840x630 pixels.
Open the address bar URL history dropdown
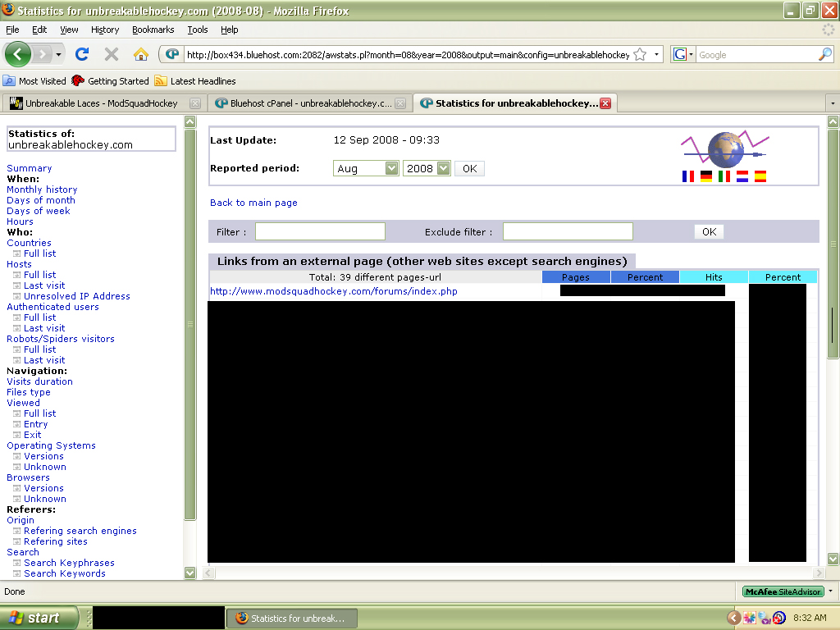click(x=656, y=55)
